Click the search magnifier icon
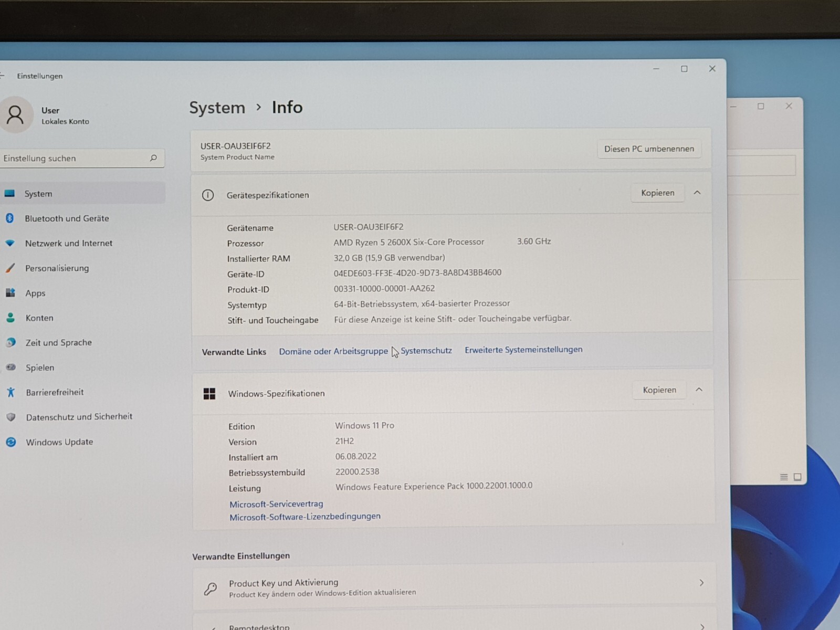The image size is (840, 630). click(153, 158)
